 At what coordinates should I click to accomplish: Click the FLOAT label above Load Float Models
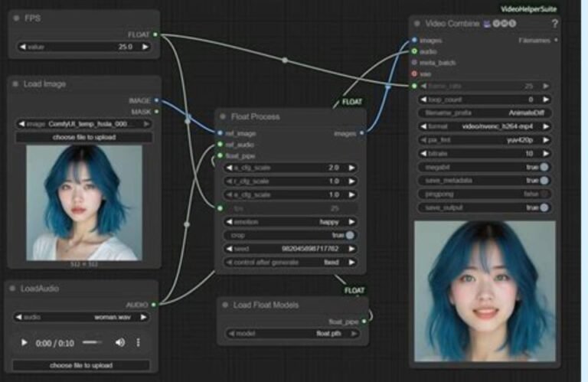[x=354, y=291]
